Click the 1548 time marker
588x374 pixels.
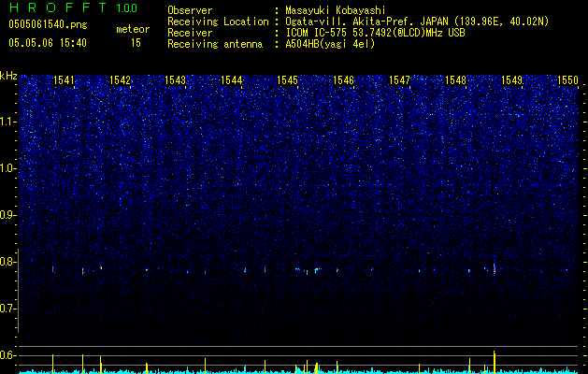[455, 80]
